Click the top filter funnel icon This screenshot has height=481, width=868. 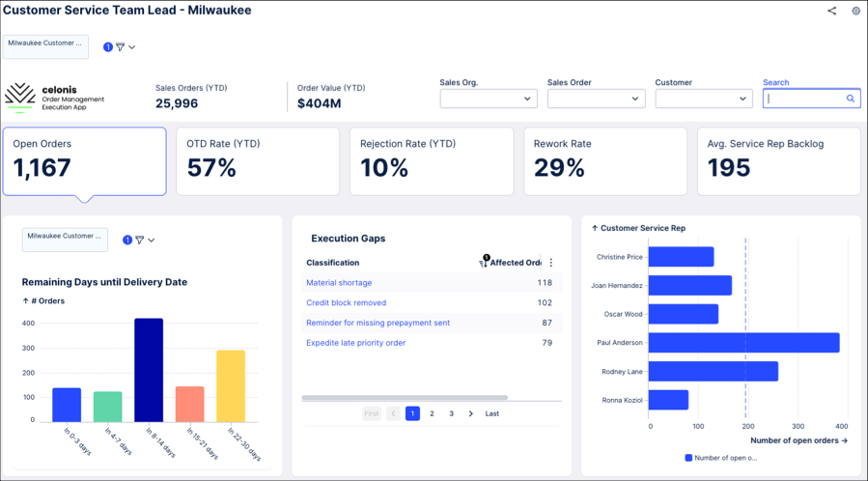120,47
